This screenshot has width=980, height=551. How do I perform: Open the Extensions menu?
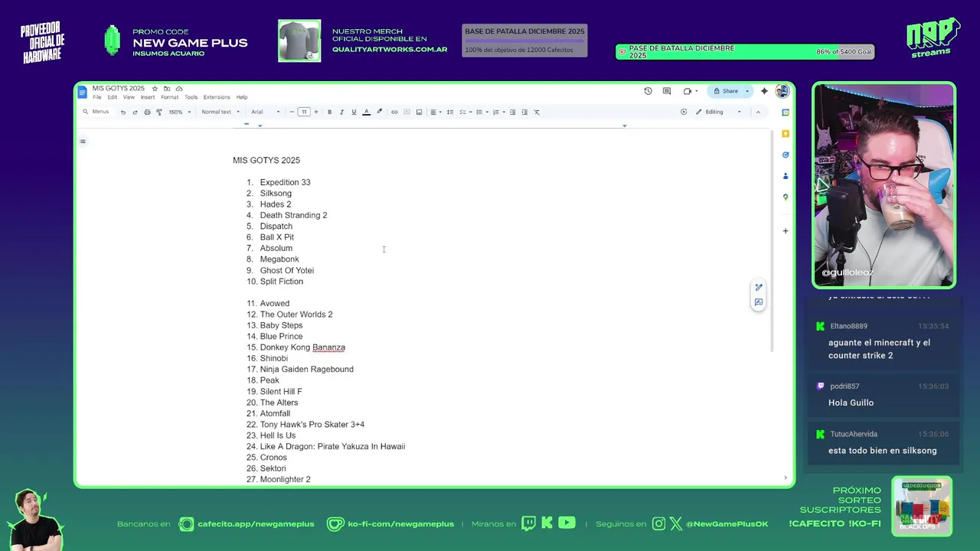click(217, 97)
